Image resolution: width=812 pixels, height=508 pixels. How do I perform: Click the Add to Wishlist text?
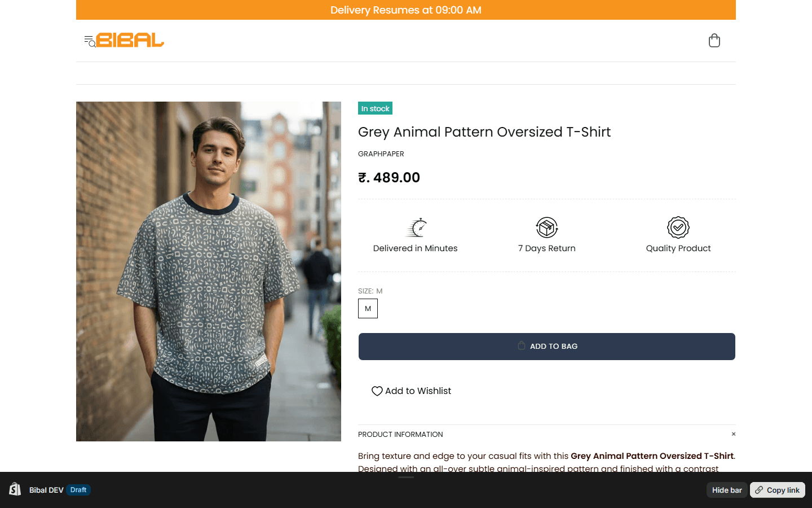[x=418, y=391]
